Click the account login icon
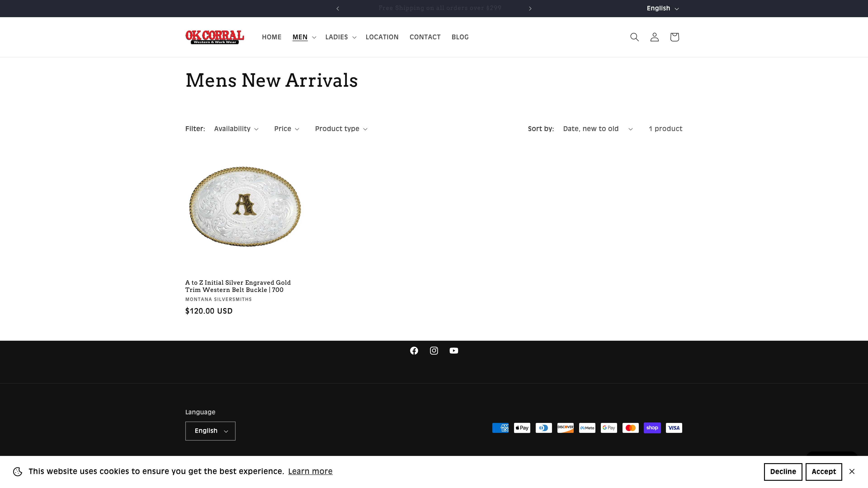Screen dimensions: 868x488 [x=654, y=37]
